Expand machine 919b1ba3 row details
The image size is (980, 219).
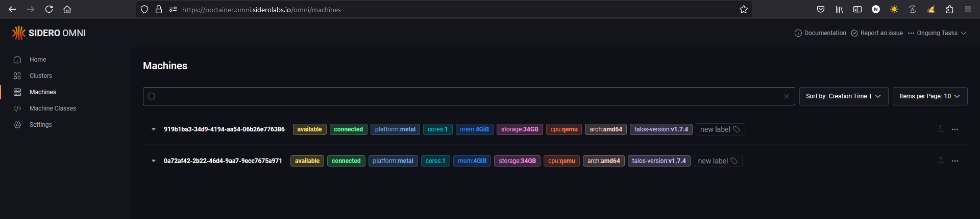tap(153, 129)
